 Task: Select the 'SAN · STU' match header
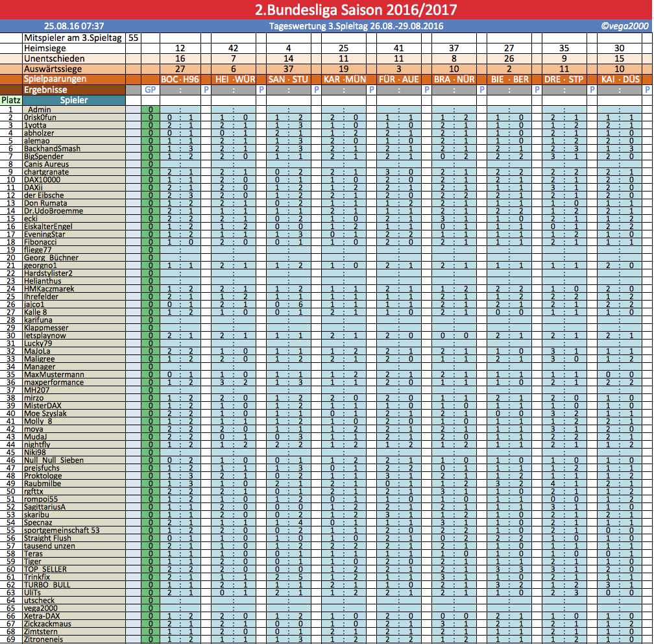(288, 79)
